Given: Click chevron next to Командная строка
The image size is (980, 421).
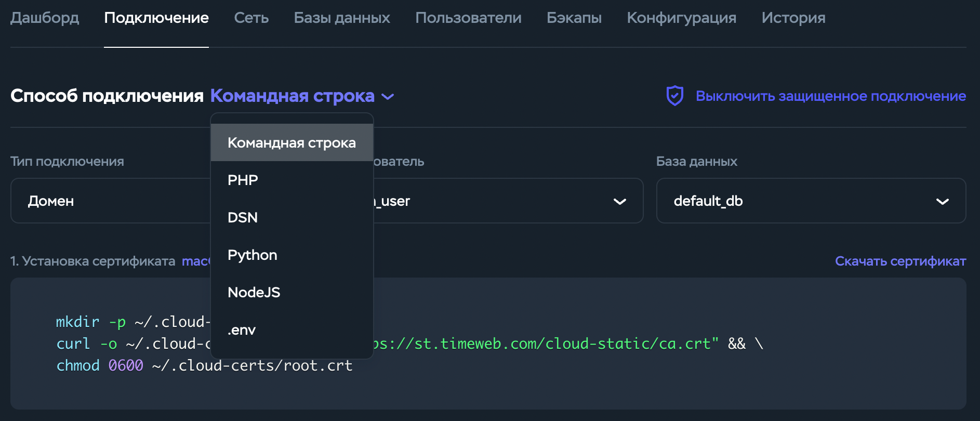Looking at the screenshot, I should [x=388, y=97].
